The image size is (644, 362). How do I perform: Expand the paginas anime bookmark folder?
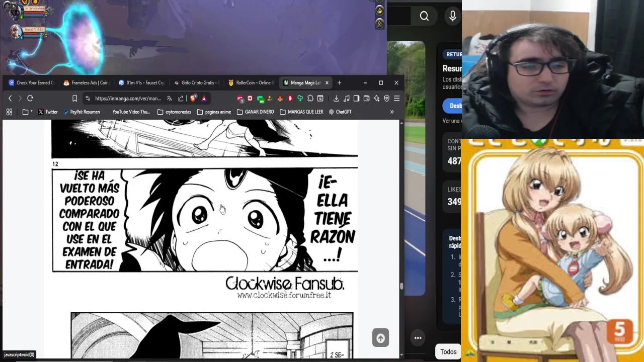214,112
